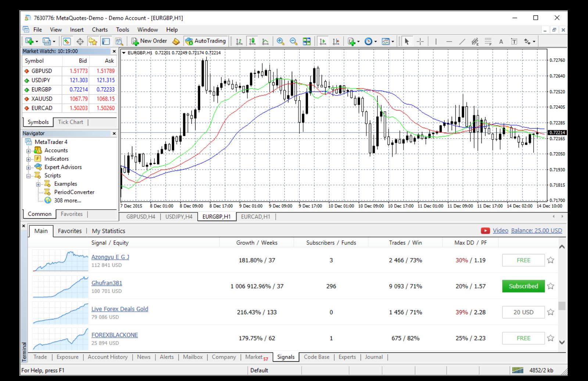Toggle the AutoTrading button

(x=205, y=41)
